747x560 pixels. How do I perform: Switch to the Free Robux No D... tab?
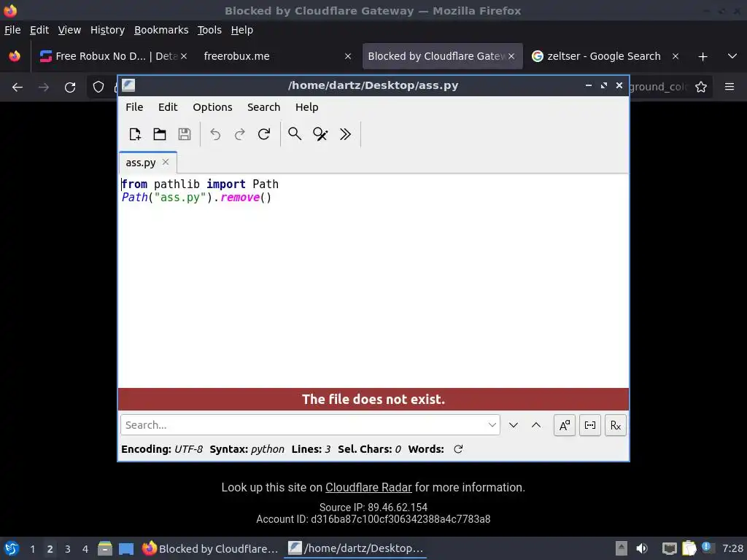[113, 56]
